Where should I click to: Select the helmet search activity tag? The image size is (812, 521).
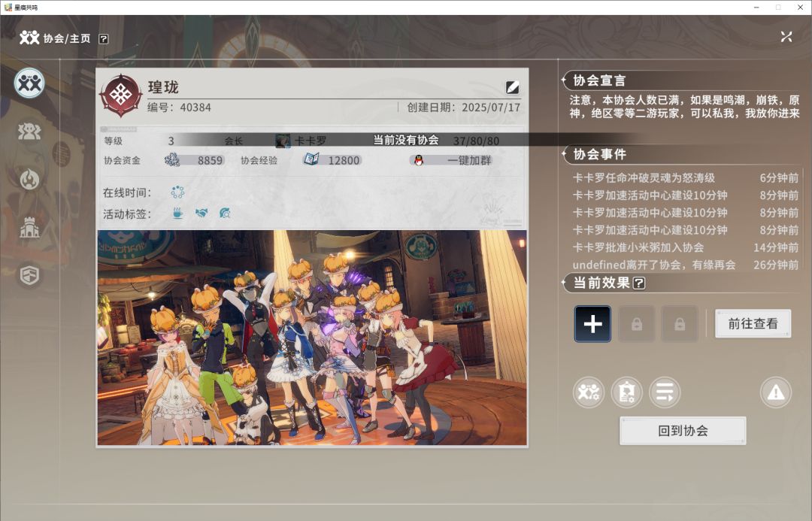click(x=225, y=214)
